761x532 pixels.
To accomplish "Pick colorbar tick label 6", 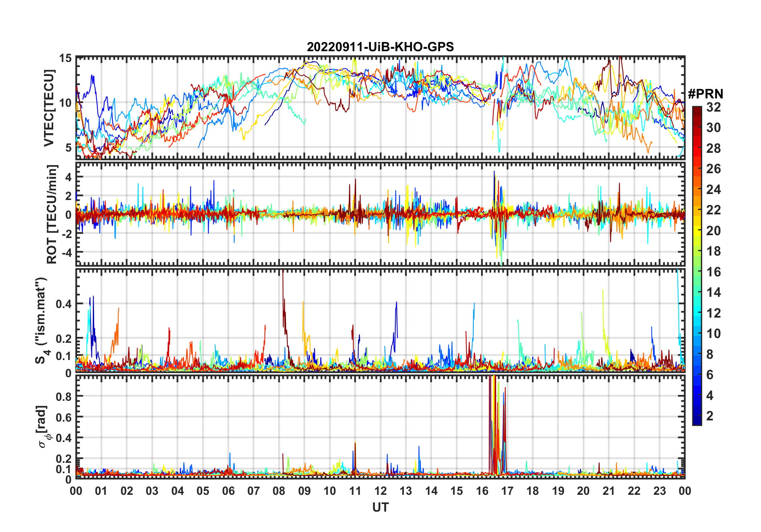I will coord(710,375).
